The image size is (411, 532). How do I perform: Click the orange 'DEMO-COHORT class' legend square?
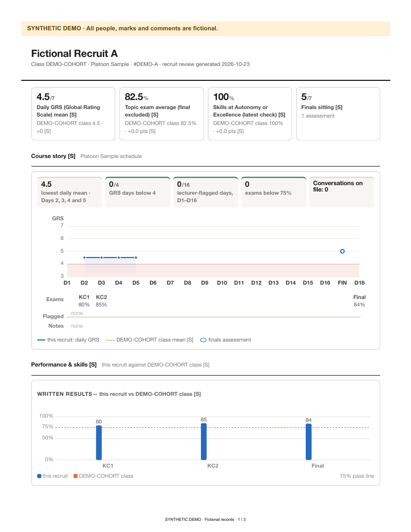click(x=76, y=476)
